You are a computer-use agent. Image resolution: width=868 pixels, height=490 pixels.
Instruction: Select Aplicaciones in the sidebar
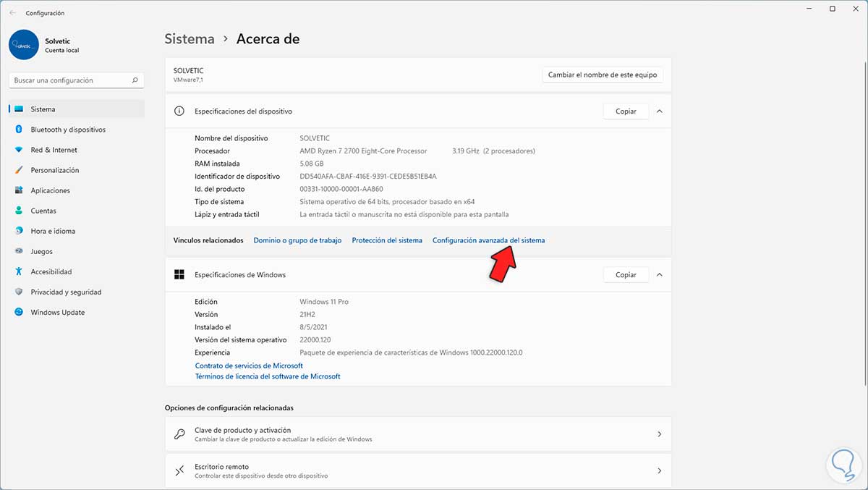pyautogui.click(x=77, y=190)
